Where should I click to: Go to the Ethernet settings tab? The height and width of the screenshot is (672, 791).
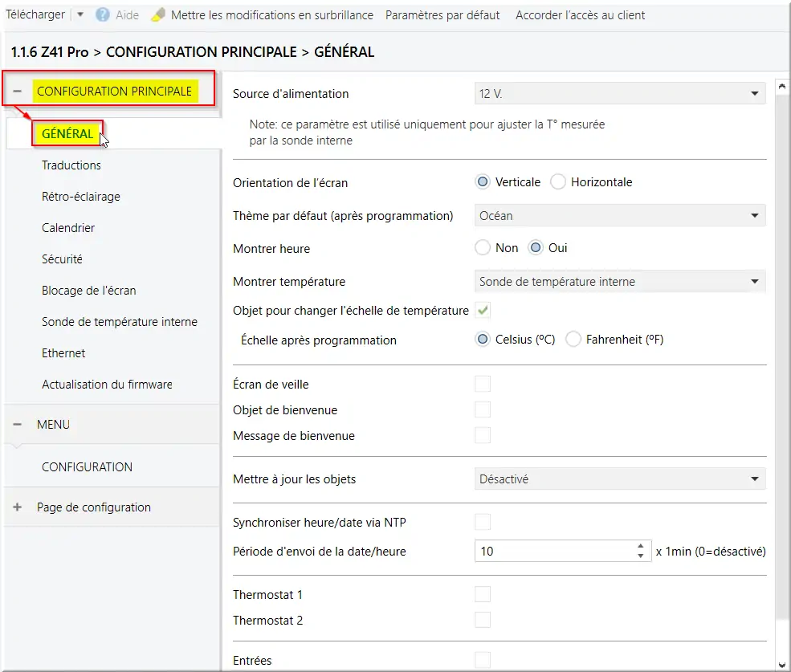63,353
